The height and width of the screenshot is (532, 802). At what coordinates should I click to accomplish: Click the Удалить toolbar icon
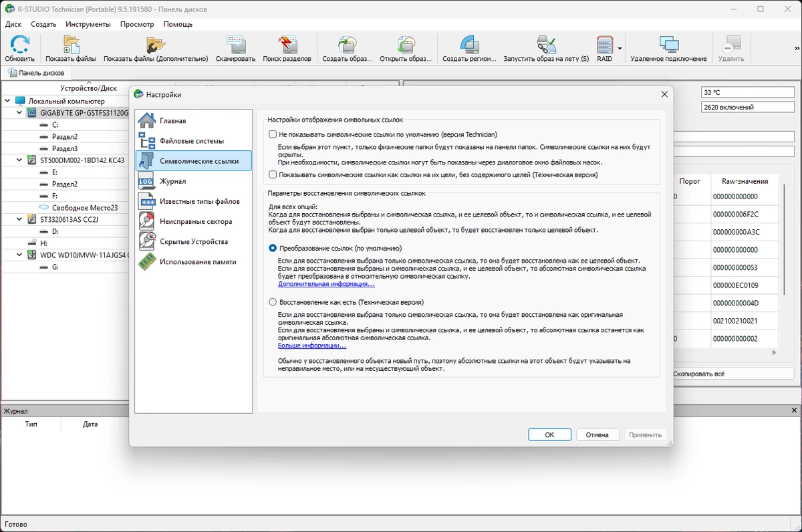(731, 49)
